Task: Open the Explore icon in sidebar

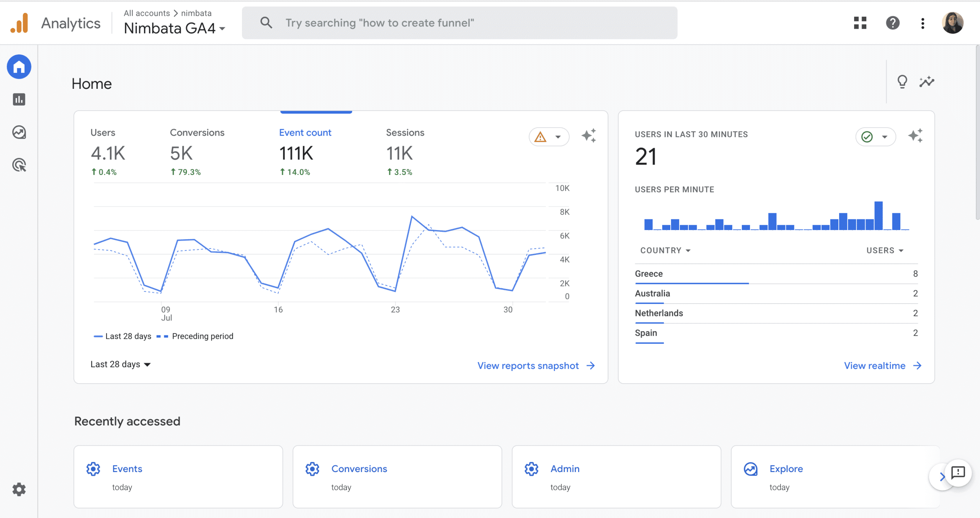Action: [x=19, y=132]
